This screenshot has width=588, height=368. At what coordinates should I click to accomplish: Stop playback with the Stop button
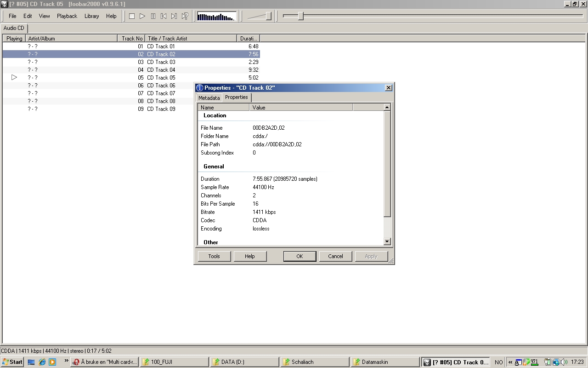132,16
